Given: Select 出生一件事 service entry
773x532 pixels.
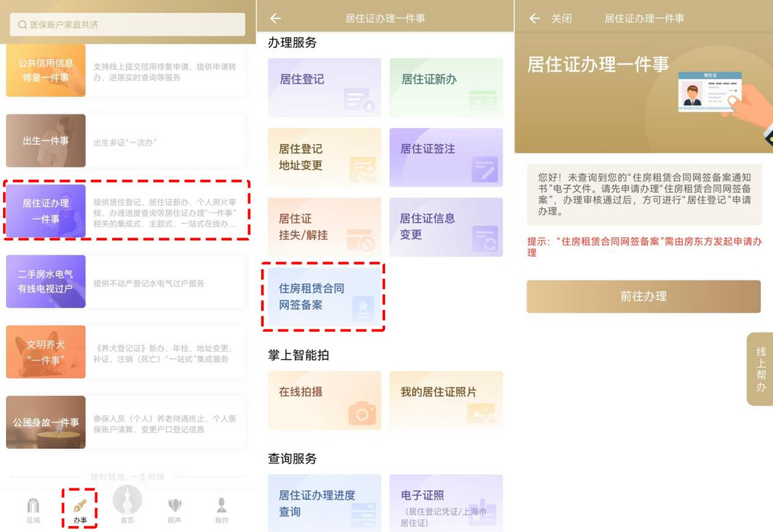Looking at the screenshot, I should 126,141.
